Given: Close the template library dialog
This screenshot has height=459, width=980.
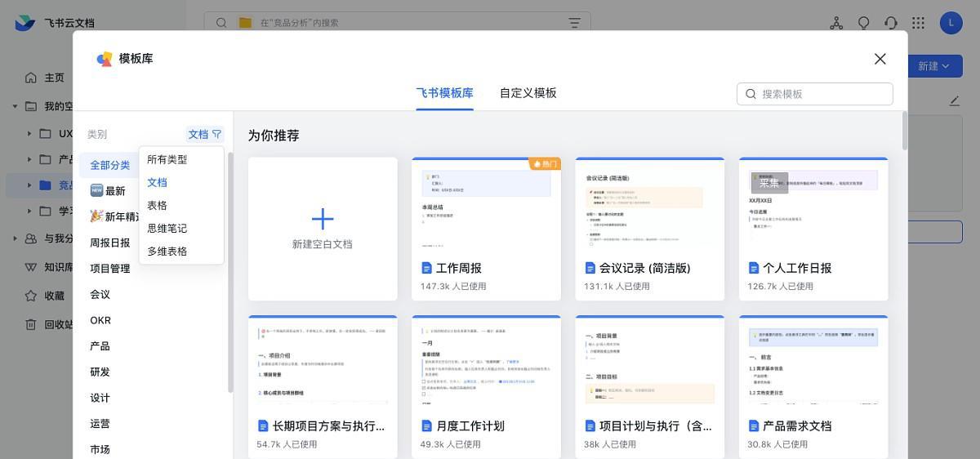Looking at the screenshot, I should coord(880,59).
